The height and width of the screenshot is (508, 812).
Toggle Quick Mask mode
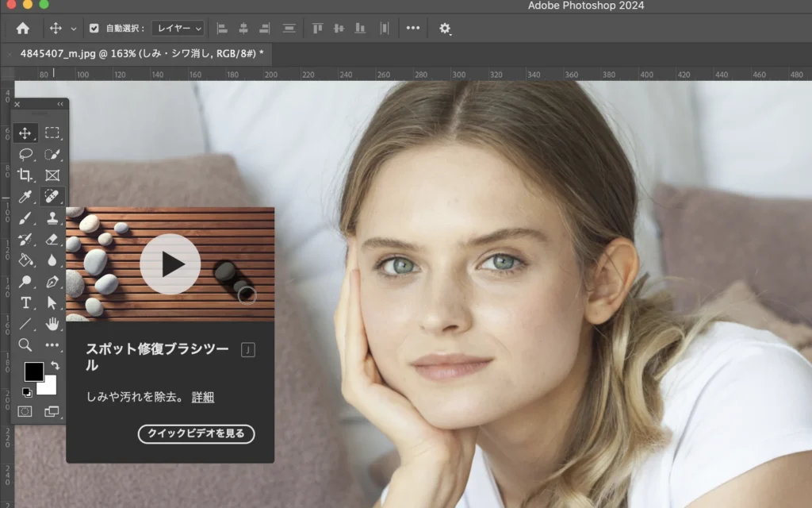coord(25,411)
